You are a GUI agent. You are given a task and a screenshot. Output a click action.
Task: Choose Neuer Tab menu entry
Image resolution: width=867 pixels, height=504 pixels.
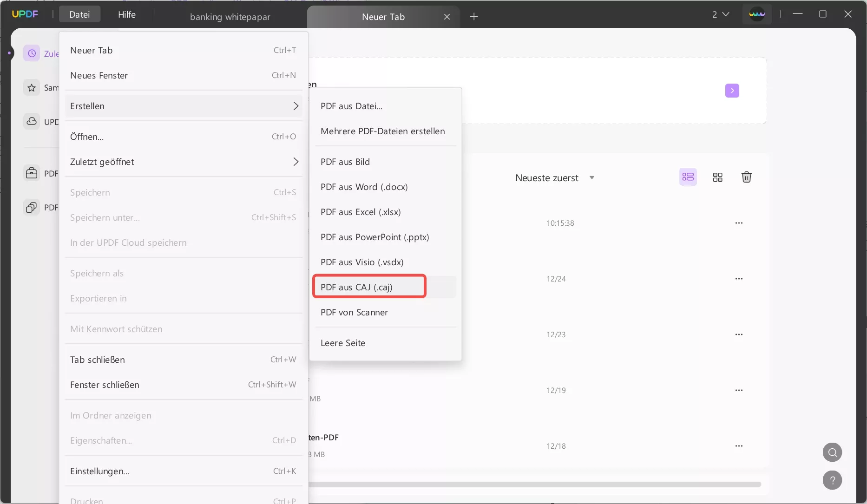point(183,50)
